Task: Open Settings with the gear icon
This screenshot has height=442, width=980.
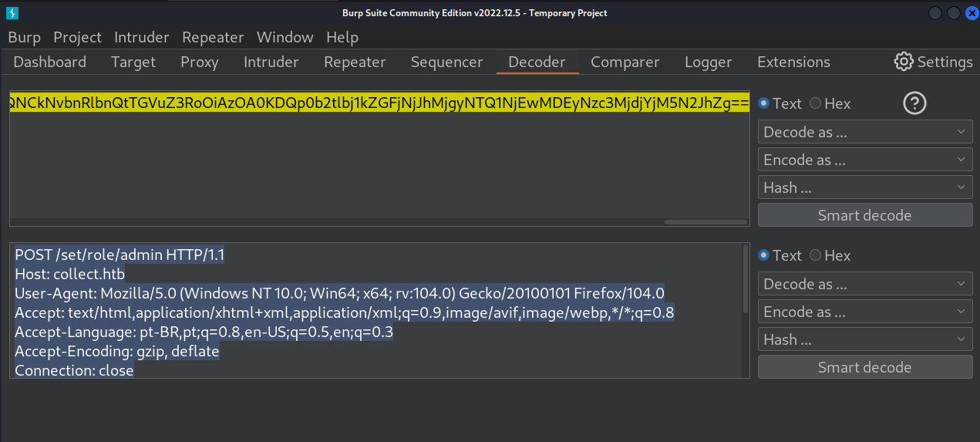Action: tap(933, 62)
